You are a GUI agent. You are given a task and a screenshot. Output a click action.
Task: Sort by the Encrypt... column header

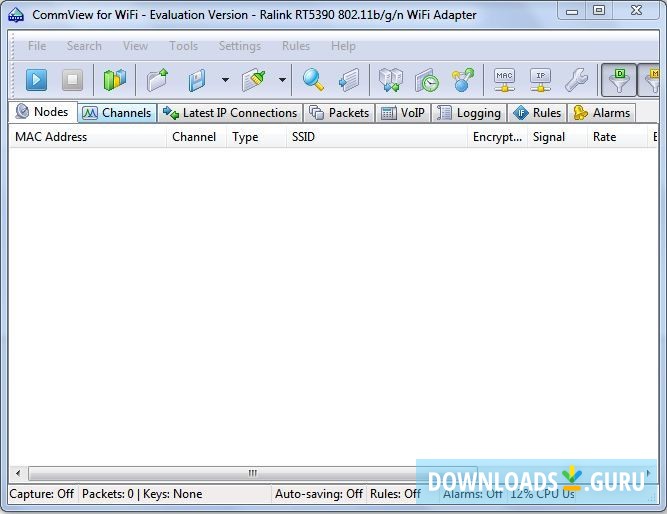(x=497, y=137)
